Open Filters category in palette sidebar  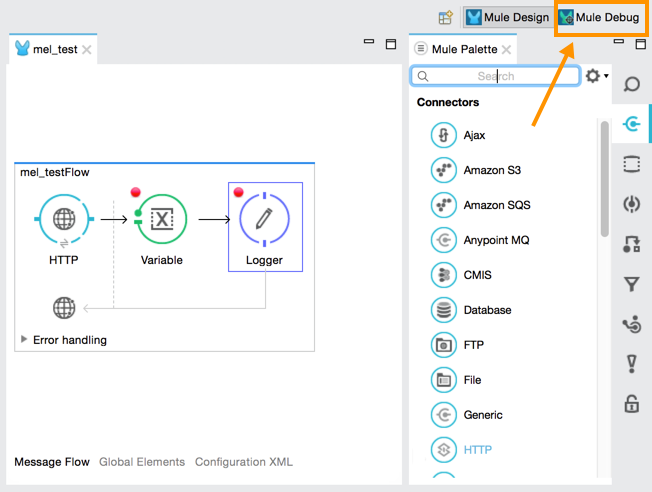(x=631, y=285)
